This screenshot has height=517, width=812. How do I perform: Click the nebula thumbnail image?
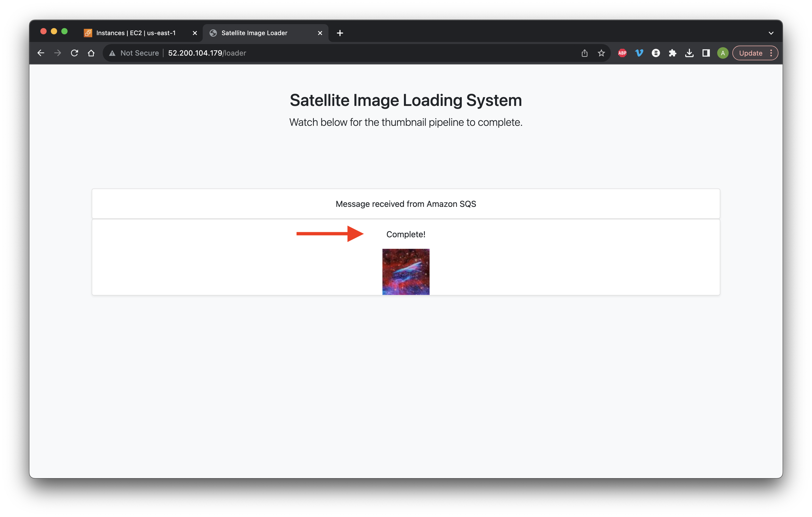pos(406,272)
